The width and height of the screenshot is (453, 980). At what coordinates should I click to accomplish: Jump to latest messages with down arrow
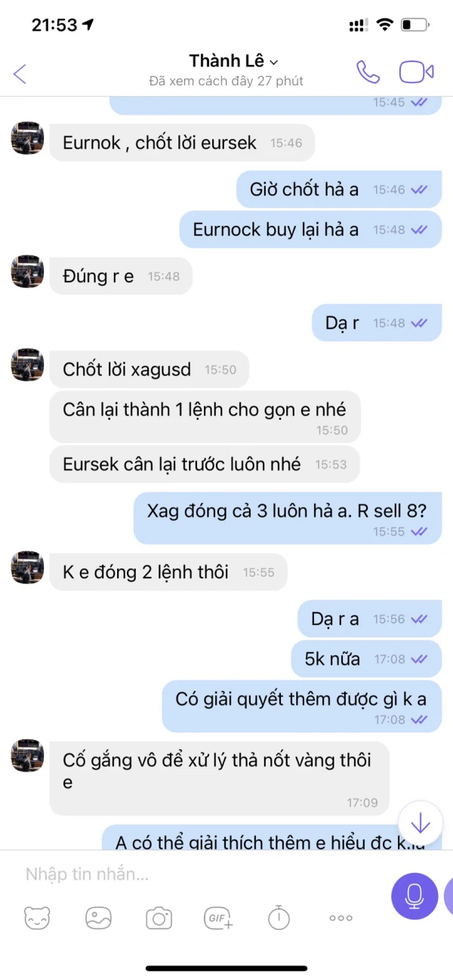420,822
